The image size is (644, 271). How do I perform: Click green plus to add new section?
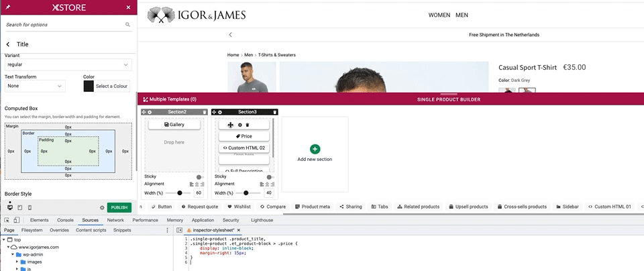[x=315, y=149]
